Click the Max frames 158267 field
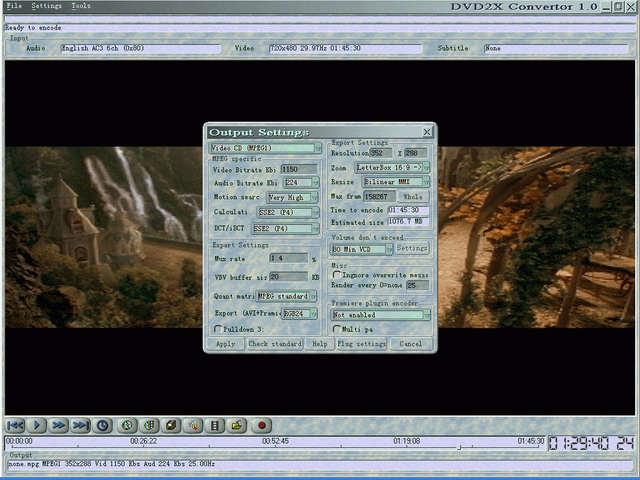Screen dimensions: 640x480 (380, 197)
